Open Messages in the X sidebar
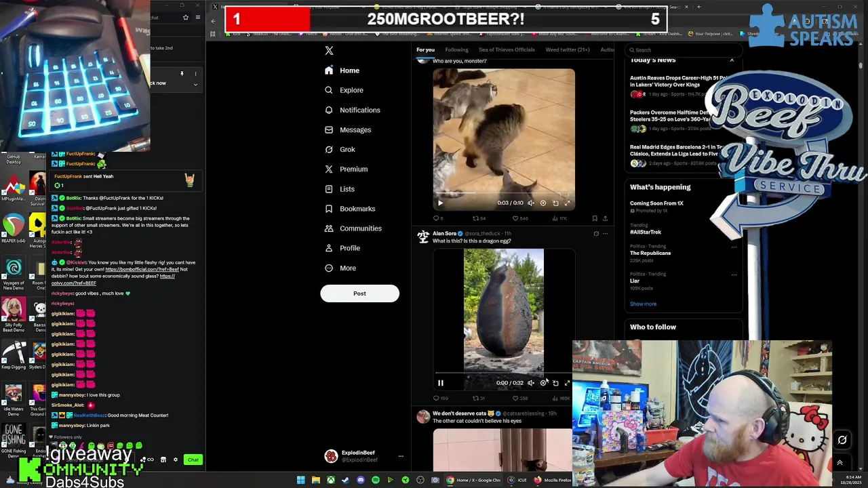Viewport: 868px width, 488px height. pos(348,129)
